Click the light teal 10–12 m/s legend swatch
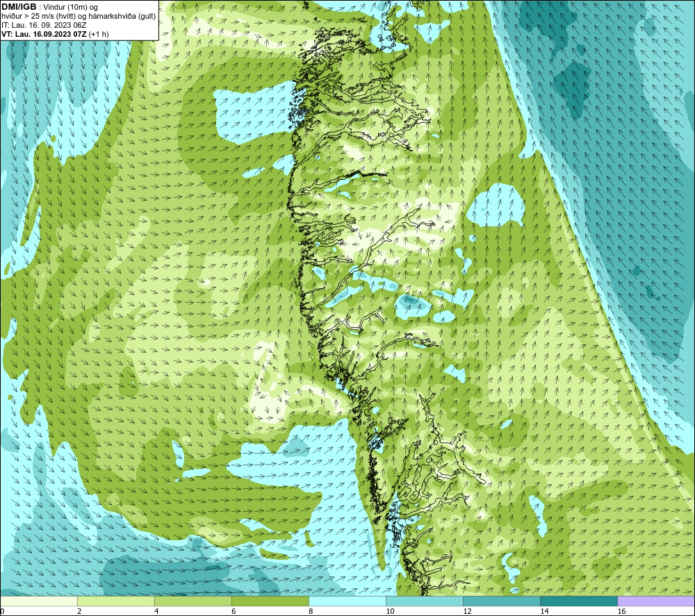 click(x=425, y=601)
